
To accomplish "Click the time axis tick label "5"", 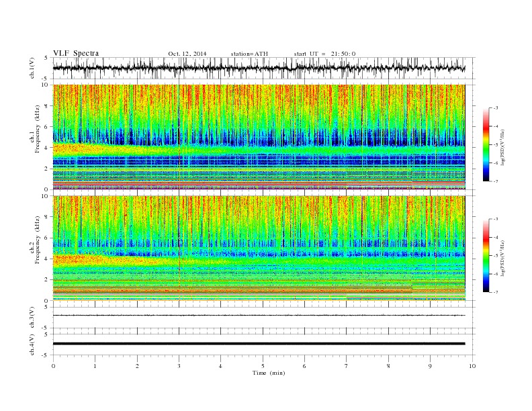I will point(263,366).
